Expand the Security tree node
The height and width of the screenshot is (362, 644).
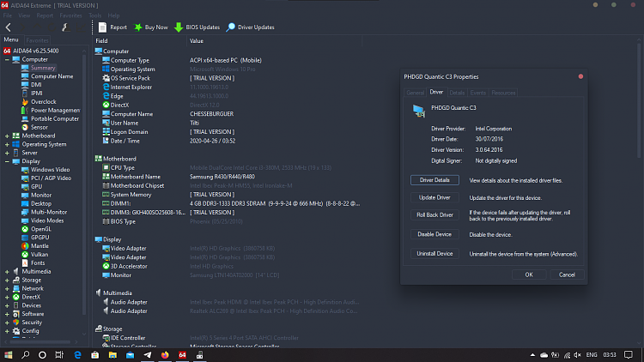[x=7, y=323]
